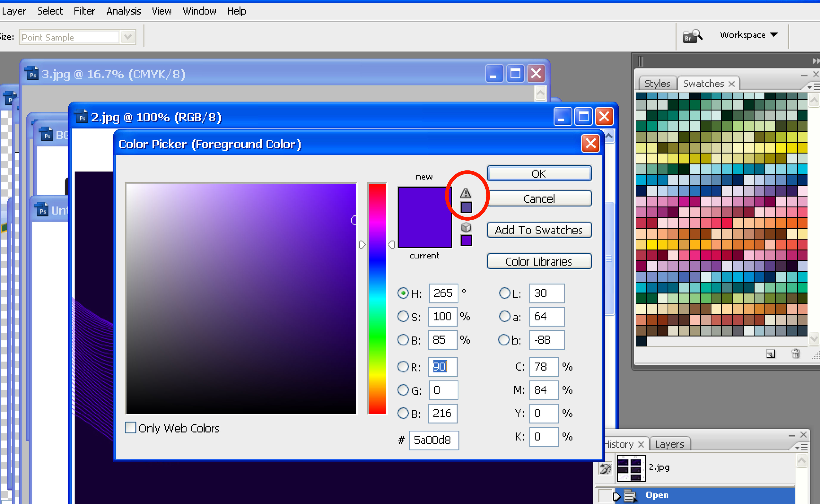Select the S saturation radio button

tap(403, 316)
